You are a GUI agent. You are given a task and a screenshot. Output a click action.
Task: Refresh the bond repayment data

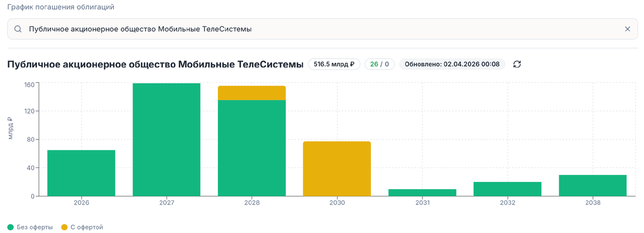coord(517,64)
